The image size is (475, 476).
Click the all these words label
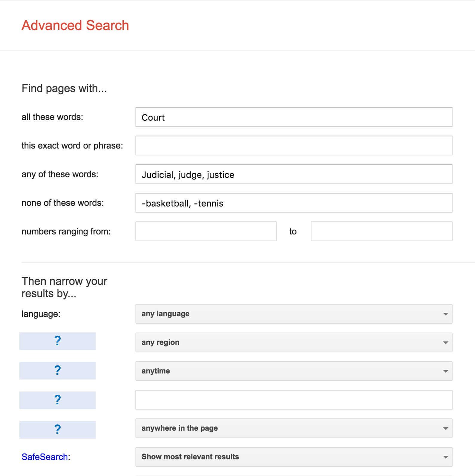(52, 117)
